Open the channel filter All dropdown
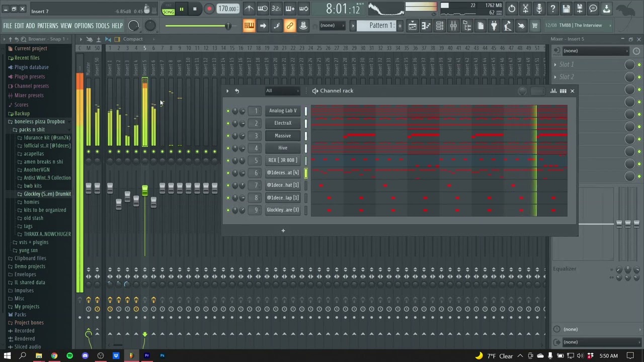 (x=282, y=91)
